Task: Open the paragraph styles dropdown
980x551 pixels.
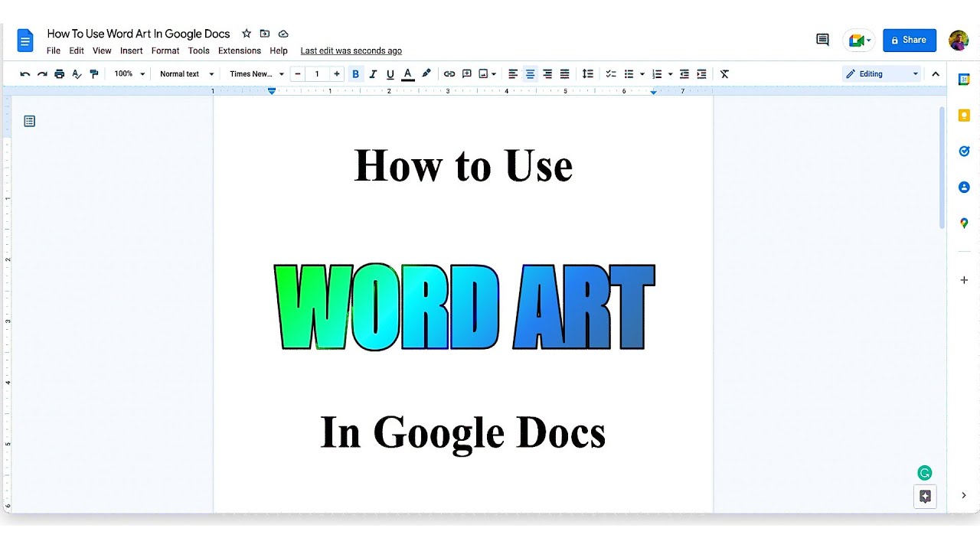Action: click(184, 73)
